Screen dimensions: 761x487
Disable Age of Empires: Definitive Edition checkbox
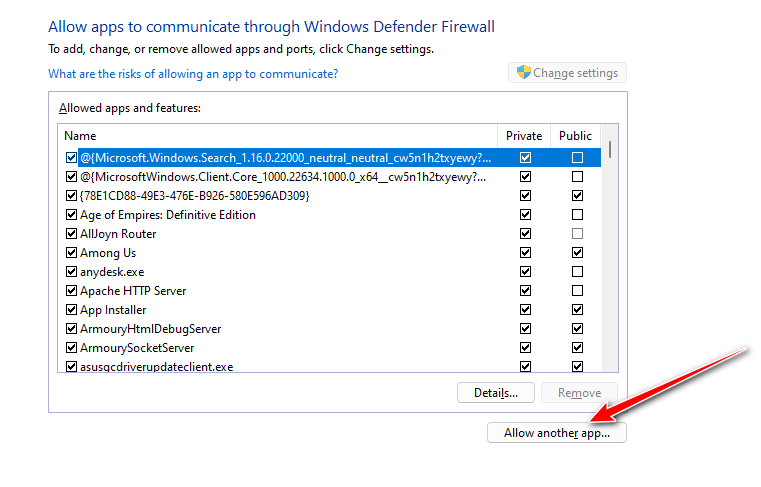pyautogui.click(x=71, y=215)
